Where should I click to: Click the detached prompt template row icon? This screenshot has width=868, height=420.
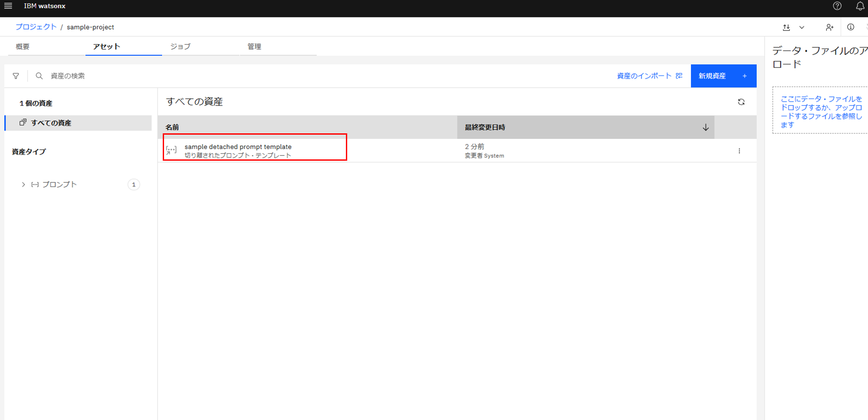171,150
